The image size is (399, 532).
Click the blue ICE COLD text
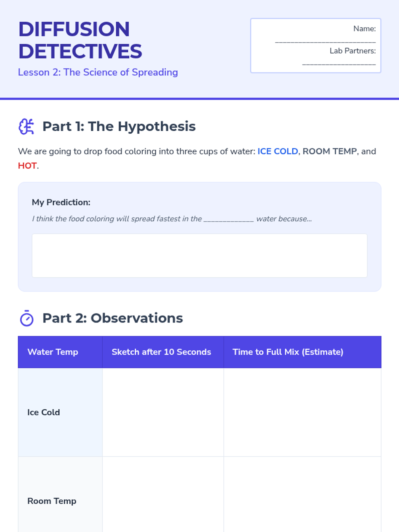click(278, 151)
